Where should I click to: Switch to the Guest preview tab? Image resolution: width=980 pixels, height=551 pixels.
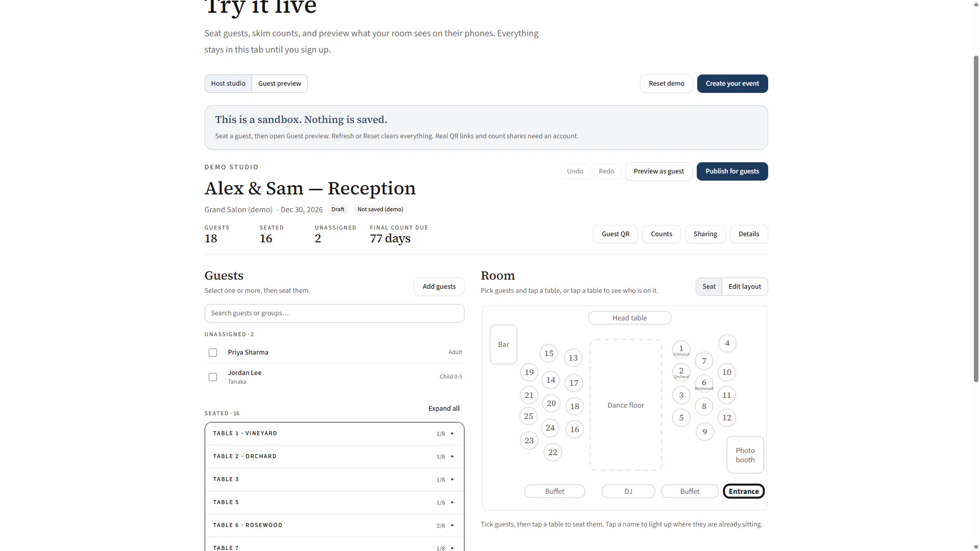pyautogui.click(x=280, y=84)
